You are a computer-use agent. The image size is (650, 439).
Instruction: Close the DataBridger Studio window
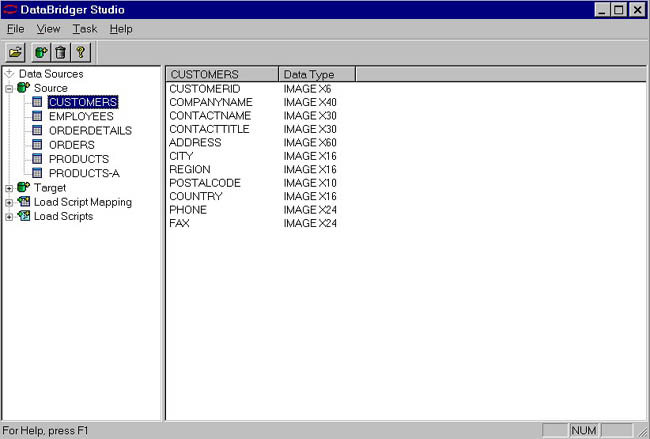[x=638, y=10]
